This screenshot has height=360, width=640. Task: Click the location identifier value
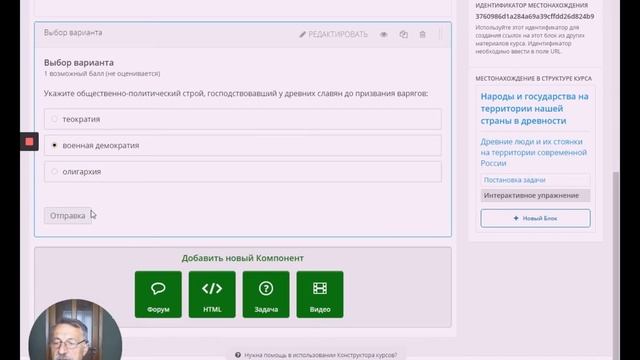coord(535,16)
